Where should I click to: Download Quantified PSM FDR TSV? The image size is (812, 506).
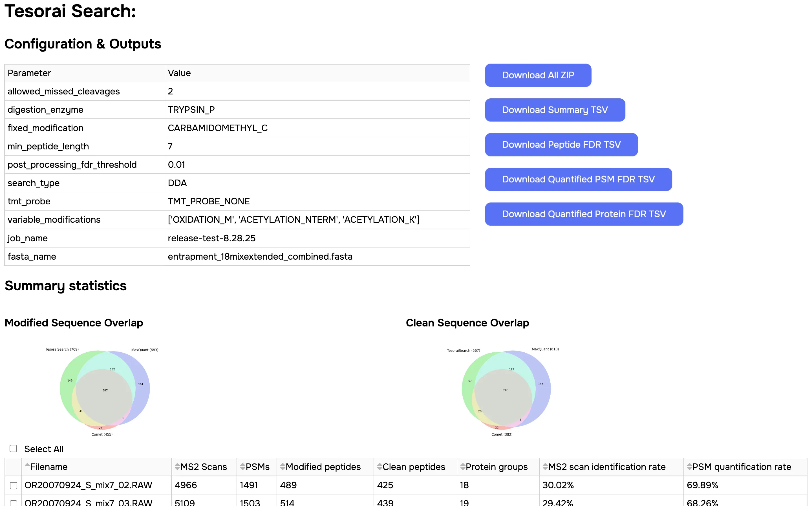click(578, 179)
